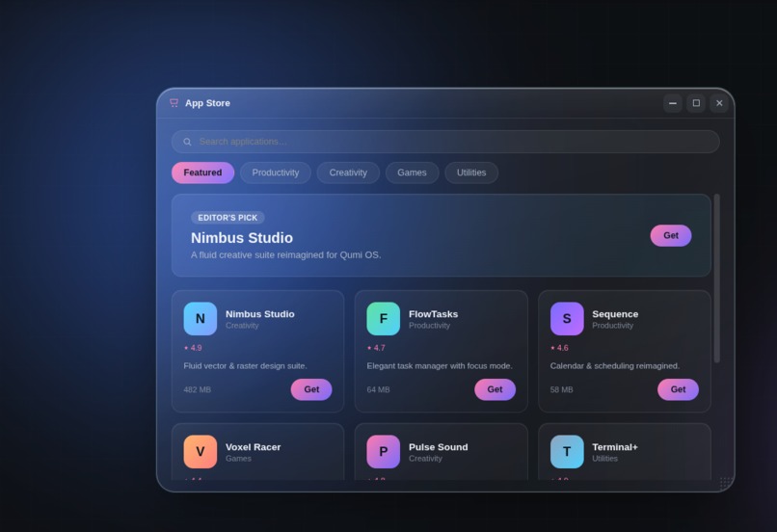
Task: Click the vertical scrollbar thumb
Action: click(x=716, y=279)
